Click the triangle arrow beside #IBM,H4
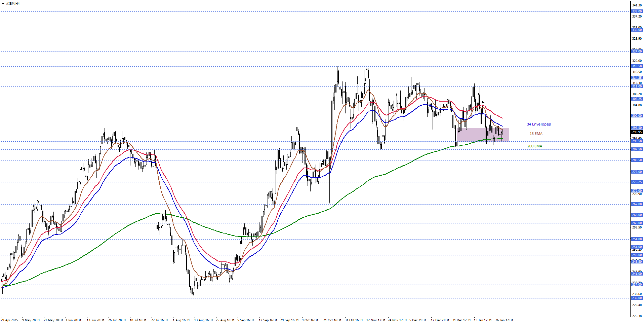 pyautogui.click(x=3, y=4)
